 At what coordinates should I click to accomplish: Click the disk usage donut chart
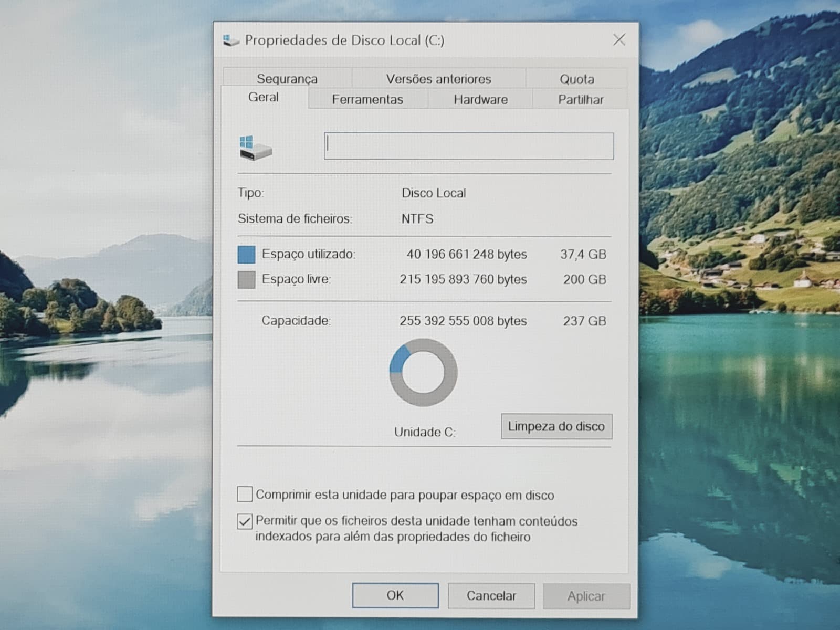pos(423,372)
